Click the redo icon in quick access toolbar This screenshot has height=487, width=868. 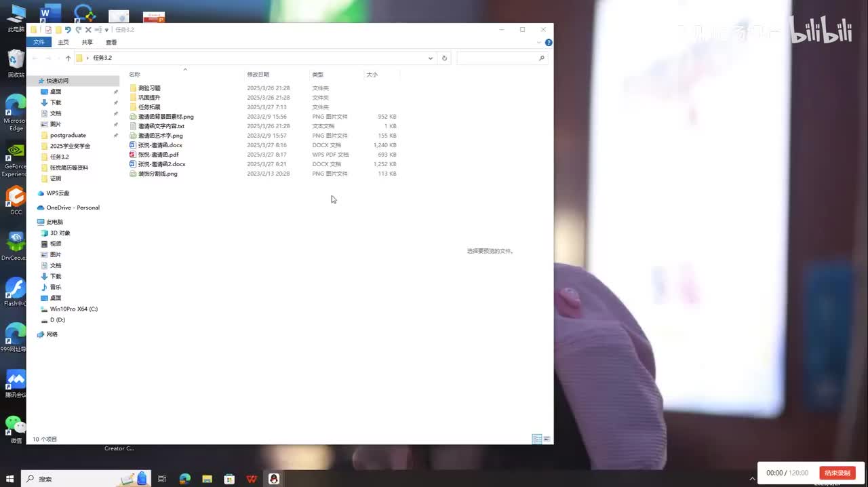[x=78, y=30]
